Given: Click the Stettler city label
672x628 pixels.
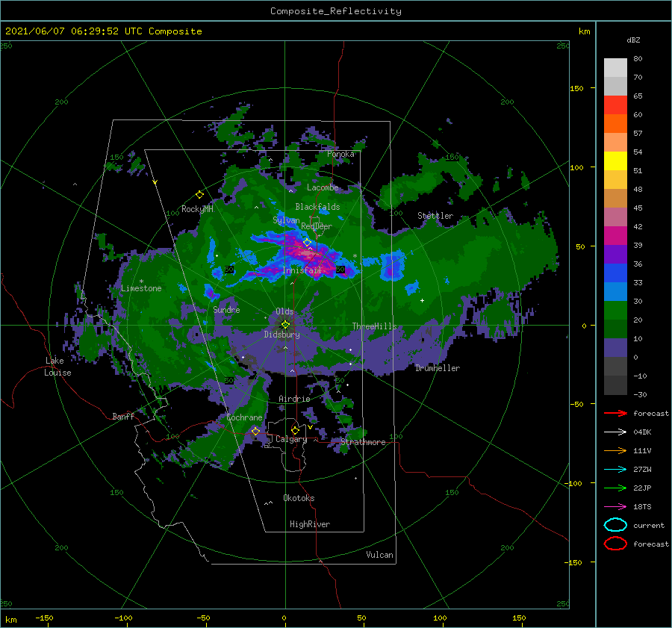Looking at the screenshot, I should [435, 216].
